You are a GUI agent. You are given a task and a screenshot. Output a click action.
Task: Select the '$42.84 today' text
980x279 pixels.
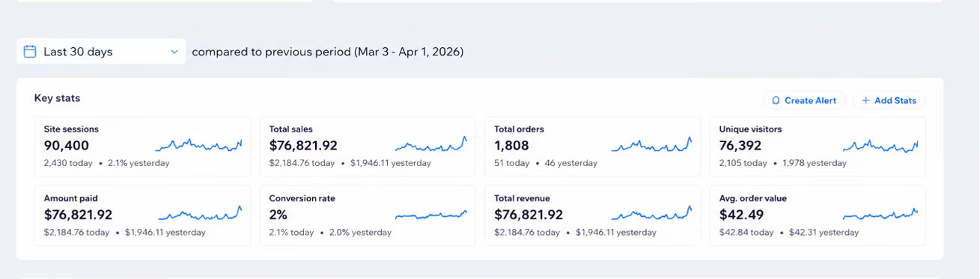746,233
